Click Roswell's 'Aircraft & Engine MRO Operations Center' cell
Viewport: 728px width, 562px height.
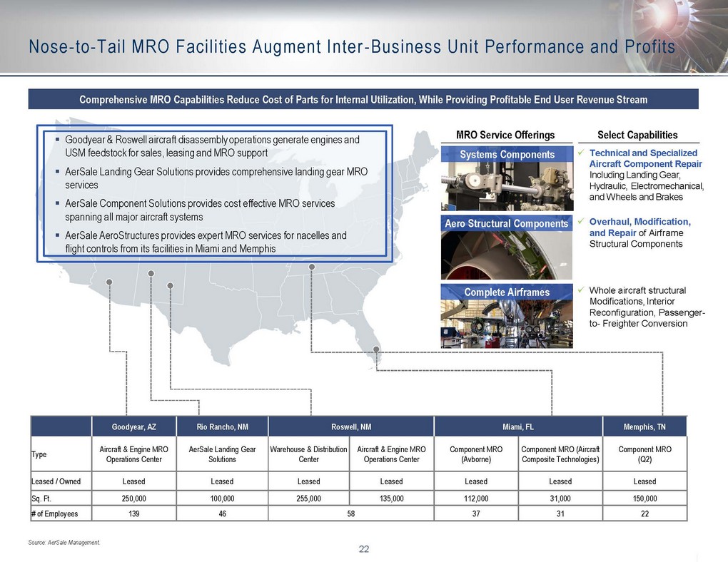click(x=391, y=454)
